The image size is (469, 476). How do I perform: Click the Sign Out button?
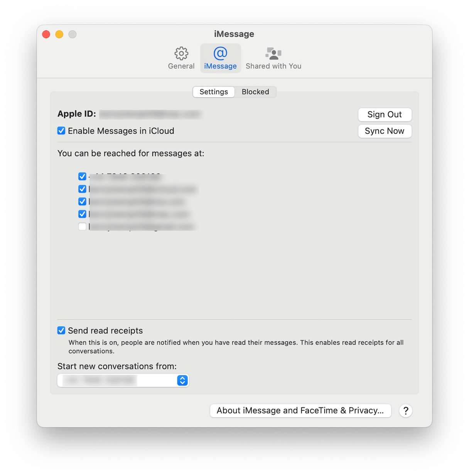pyautogui.click(x=385, y=115)
